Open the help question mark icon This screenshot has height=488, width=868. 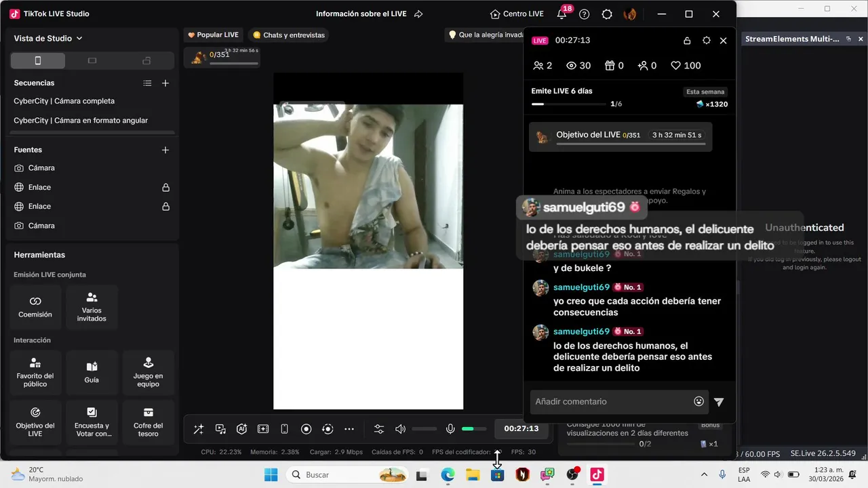tap(585, 14)
